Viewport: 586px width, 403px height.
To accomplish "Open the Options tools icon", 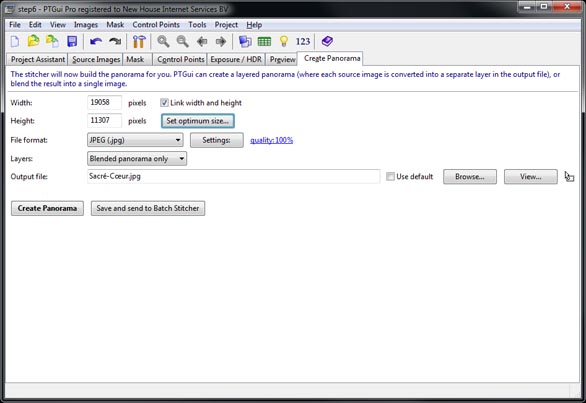I will pyautogui.click(x=139, y=41).
